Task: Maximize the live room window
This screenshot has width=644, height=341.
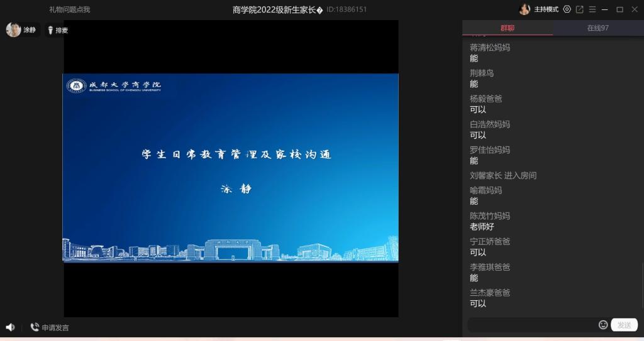Action: (619, 9)
